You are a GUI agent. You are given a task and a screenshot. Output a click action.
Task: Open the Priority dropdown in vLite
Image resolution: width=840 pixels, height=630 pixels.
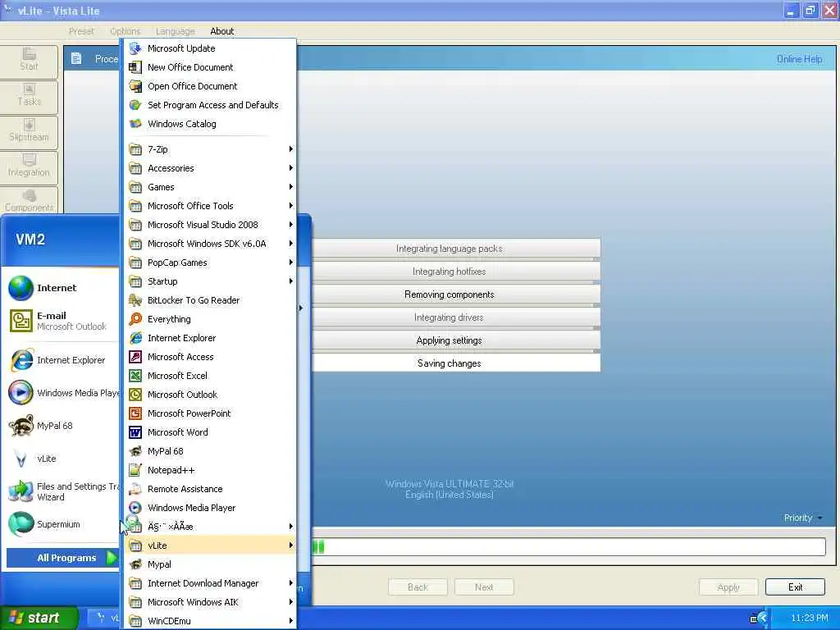[x=802, y=518]
